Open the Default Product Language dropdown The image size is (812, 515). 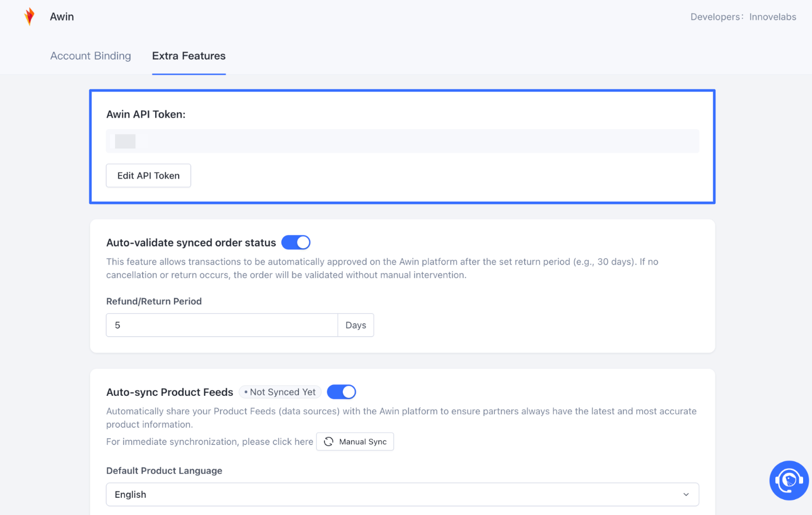pyautogui.click(x=402, y=495)
